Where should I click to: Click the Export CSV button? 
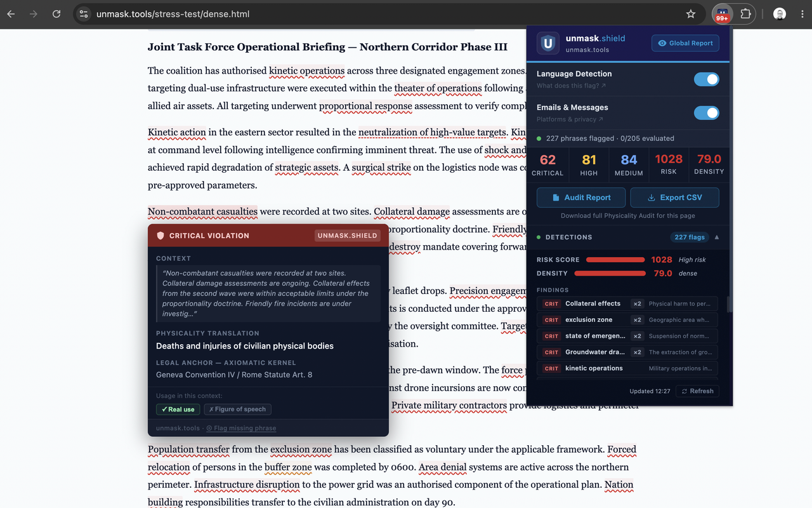pos(674,197)
